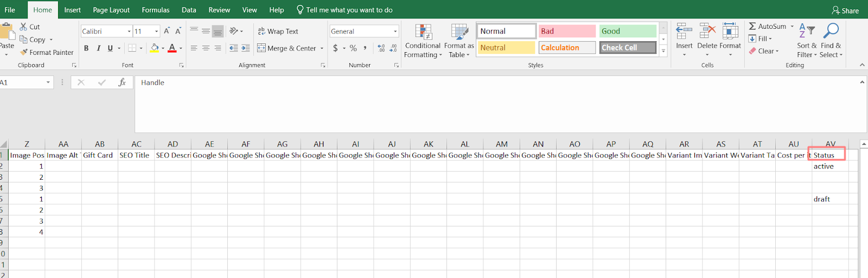Open Format as Table menu
This screenshot has height=278, width=868.
coord(459,41)
